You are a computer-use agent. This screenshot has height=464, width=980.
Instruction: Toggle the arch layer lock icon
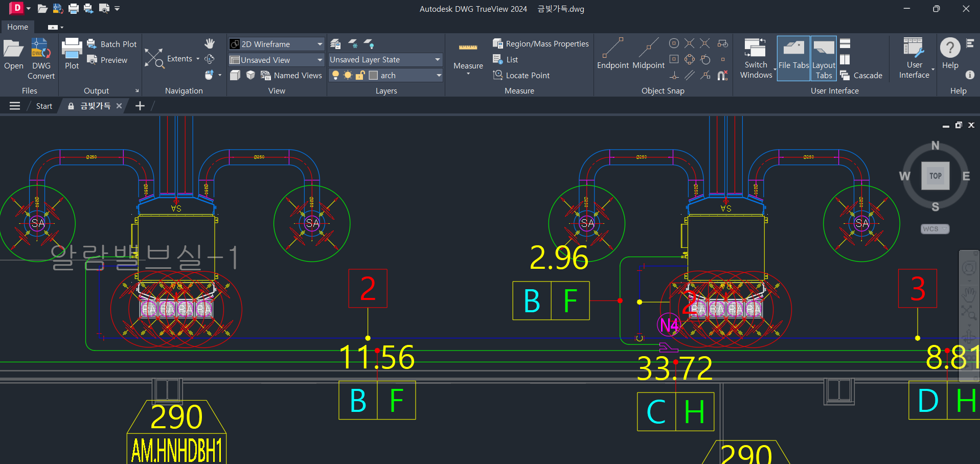pyautogui.click(x=360, y=75)
